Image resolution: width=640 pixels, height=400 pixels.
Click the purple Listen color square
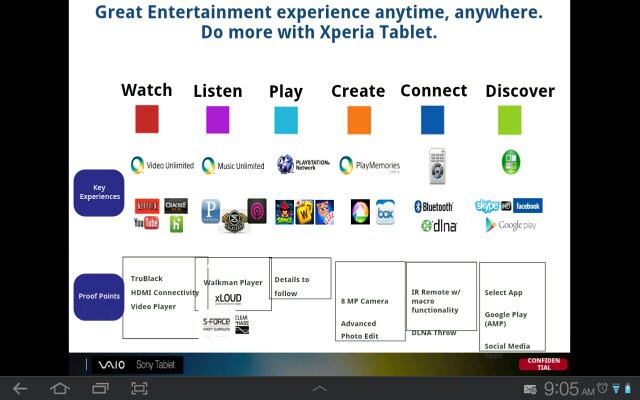click(218, 120)
